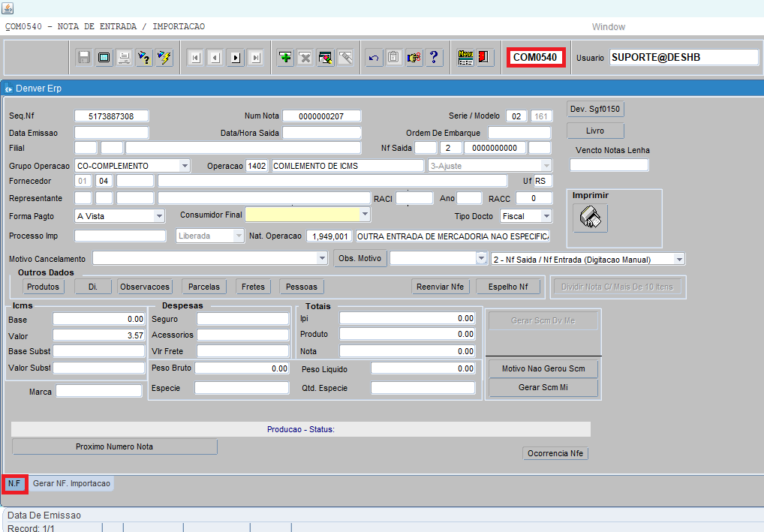The width and height of the screenshot is (764, 532).
Task: Click the Vencto Notas Lenha field
Action: pos(609,165)
